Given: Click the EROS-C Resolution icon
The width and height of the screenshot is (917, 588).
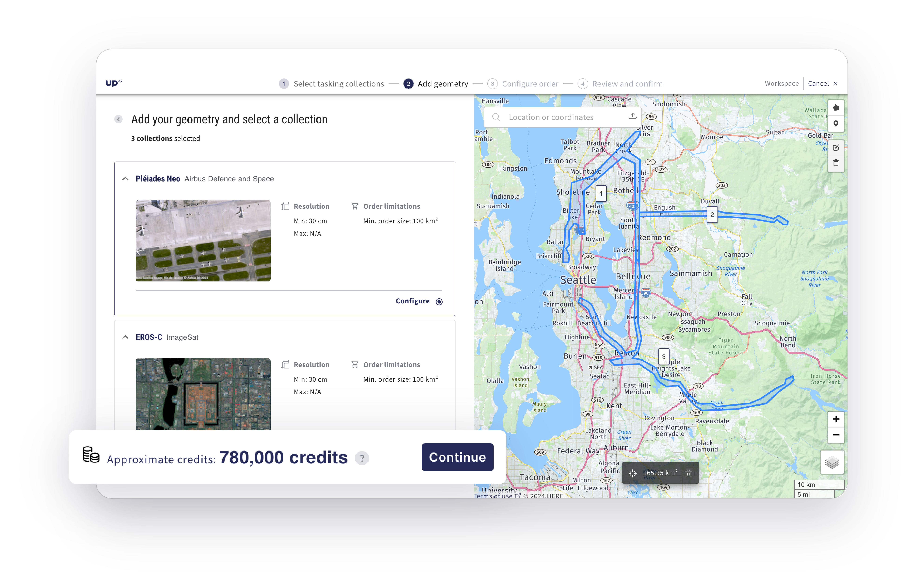Looking at the screenshot, I should [285, 365].
